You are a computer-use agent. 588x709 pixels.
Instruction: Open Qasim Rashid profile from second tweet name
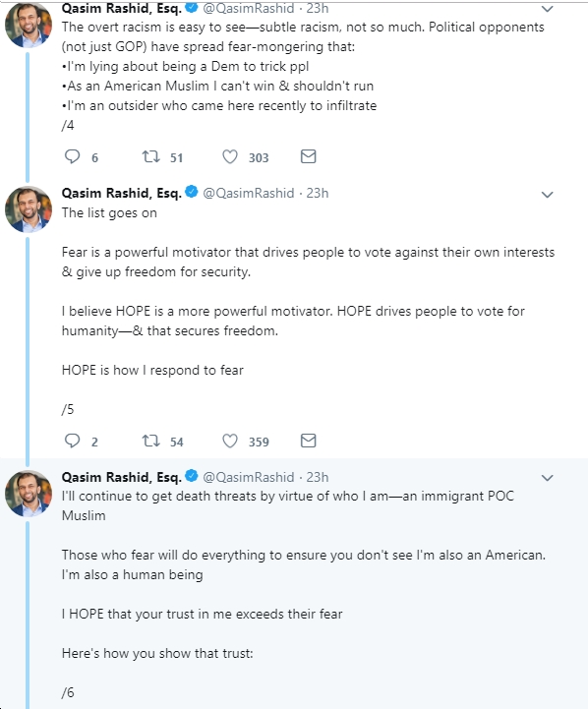pos(122,193)
